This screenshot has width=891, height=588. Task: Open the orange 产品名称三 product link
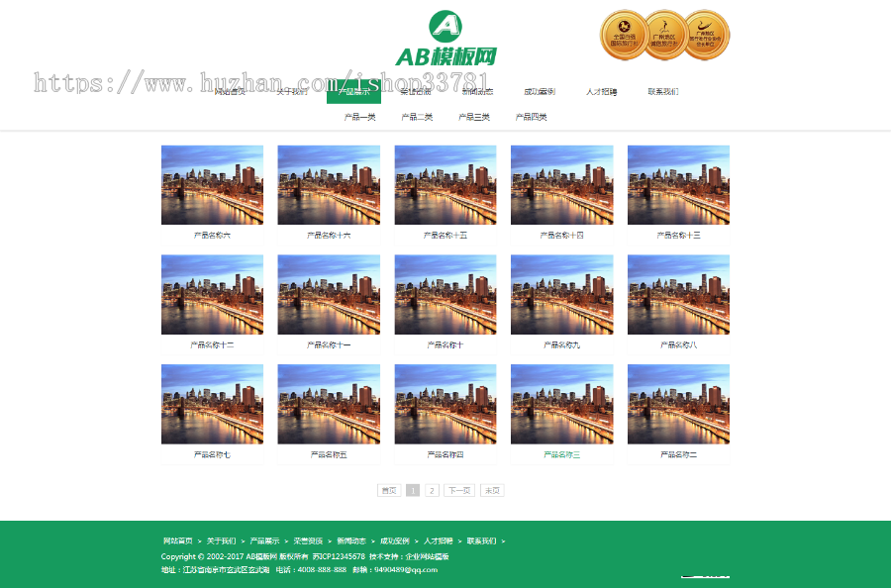click(561, 453)
